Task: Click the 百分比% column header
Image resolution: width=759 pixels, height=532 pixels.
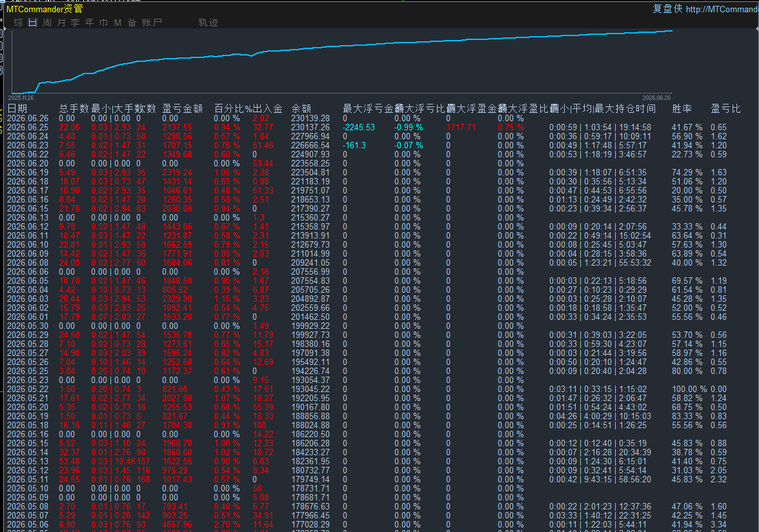Action: coord(234,109)
